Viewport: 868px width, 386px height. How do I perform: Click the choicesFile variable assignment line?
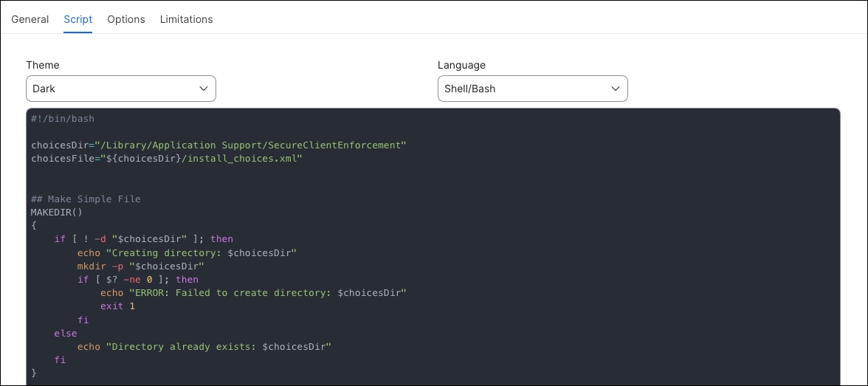click(x=167, y=159)
